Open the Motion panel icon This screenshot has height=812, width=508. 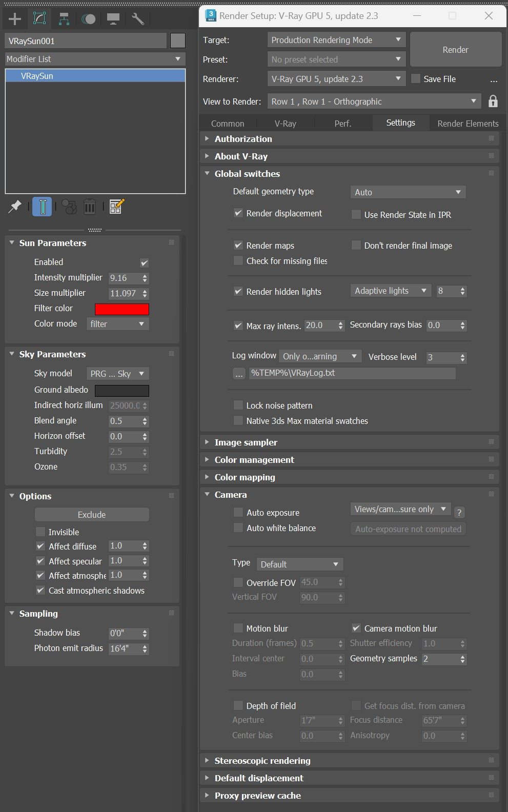89,19
